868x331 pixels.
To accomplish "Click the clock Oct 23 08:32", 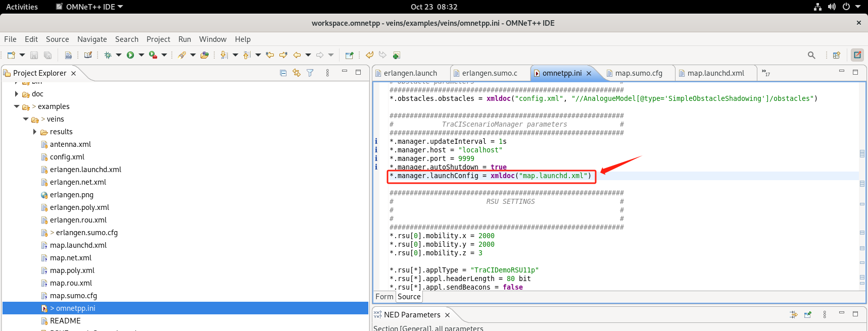I will click(434, 7).
